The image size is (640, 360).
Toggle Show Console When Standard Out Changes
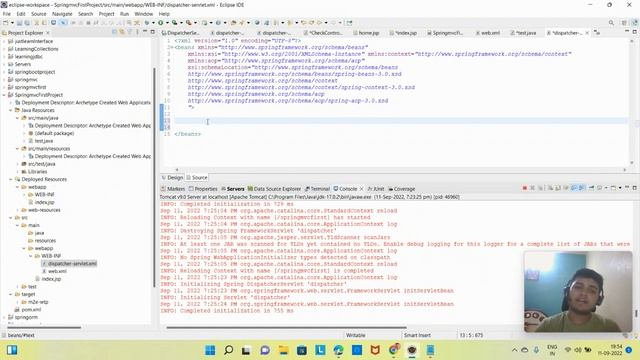point(574,188)
